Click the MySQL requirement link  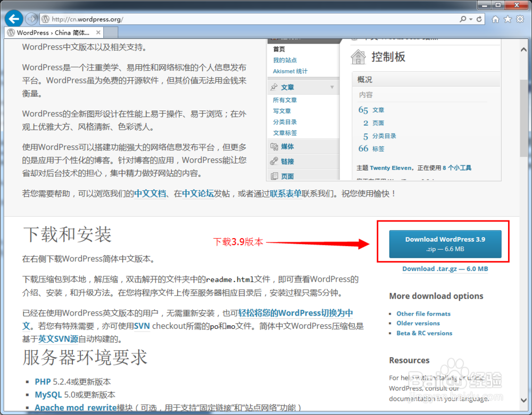pos(48,395)
